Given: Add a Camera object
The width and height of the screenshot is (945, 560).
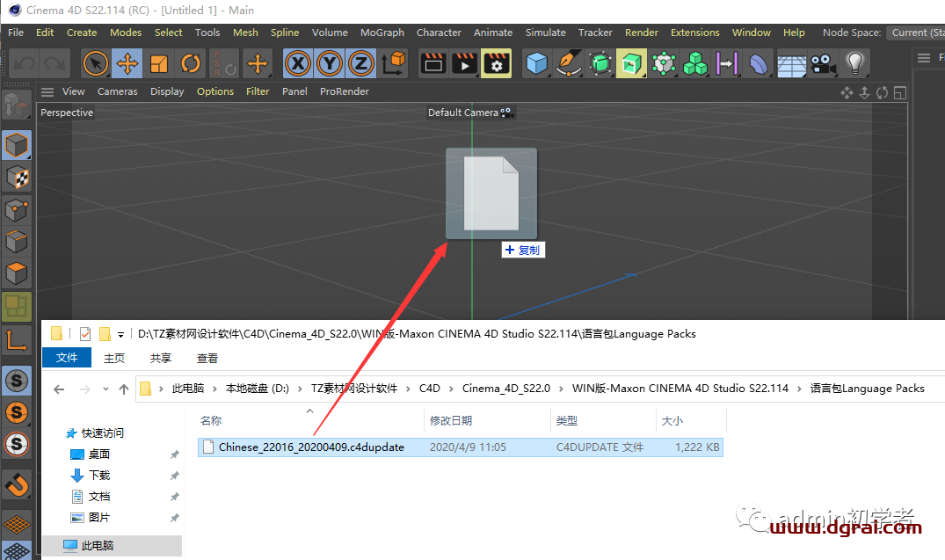Looking at the screenshot, I should (824, 63).
